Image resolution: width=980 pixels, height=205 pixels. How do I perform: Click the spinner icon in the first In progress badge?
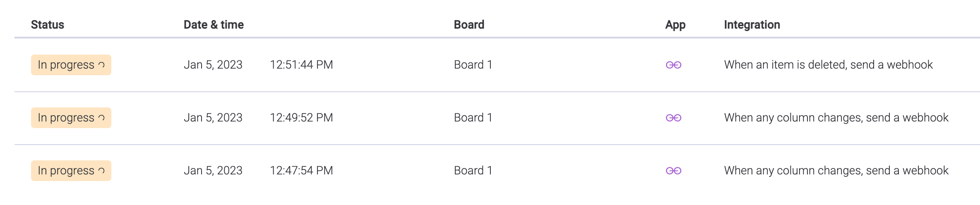pyautogui.click(x=101, y=65)
